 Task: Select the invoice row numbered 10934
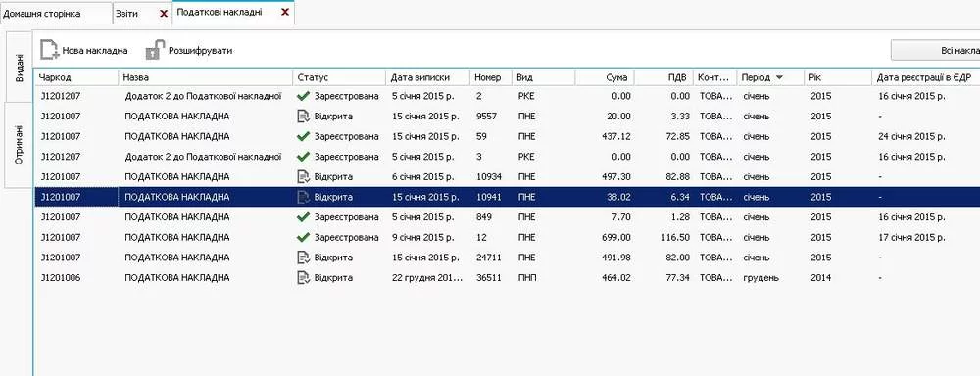click(x=507, y=177)
